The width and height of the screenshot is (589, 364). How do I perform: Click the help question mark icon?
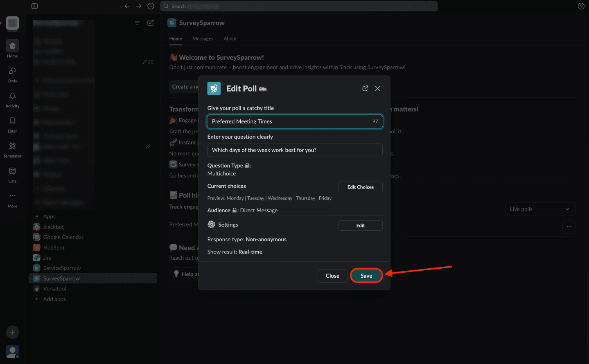581,6
